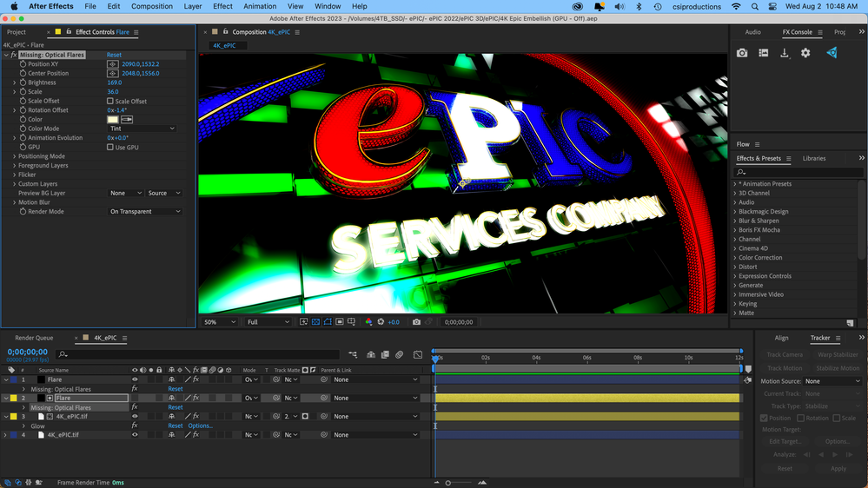Expand Glow effect under layer 3
Viewport: 868px width, 488px height.
pos(23,426)
